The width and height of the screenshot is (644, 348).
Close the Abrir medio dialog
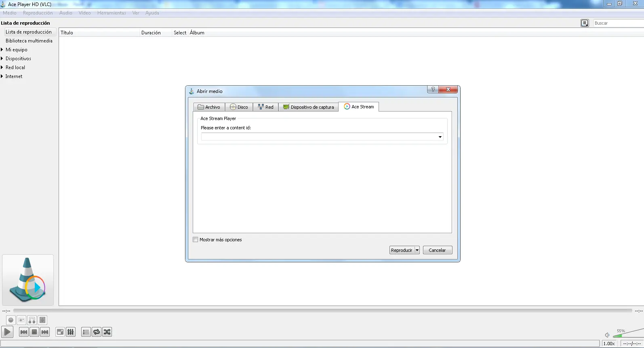click(x=448, y=89)
